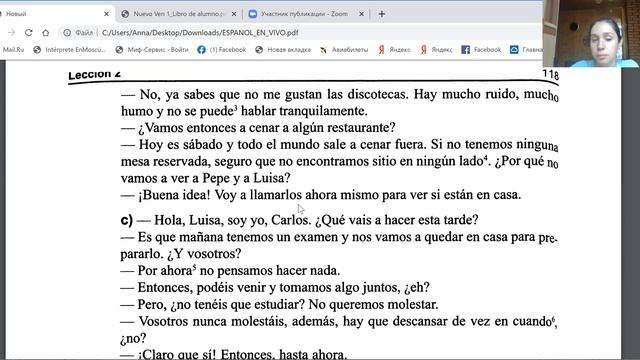Close the Nuevo Ven 1 tab
The image size is (640, 360).
234,14
